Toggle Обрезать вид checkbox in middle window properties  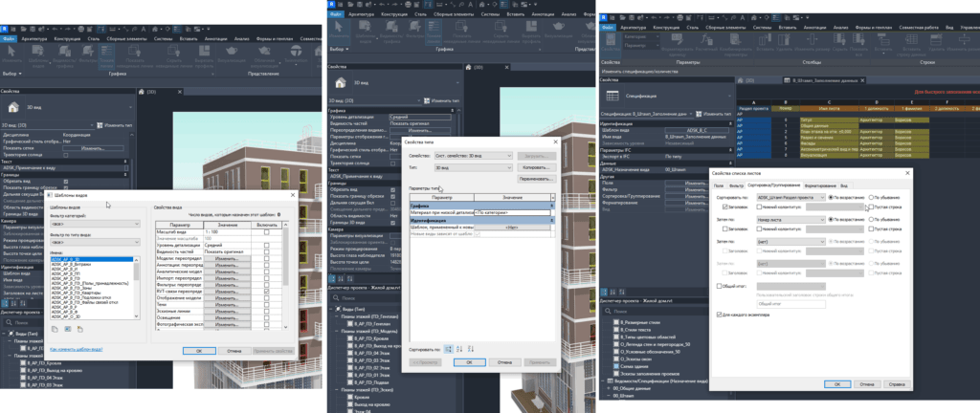tap(392, 189)
